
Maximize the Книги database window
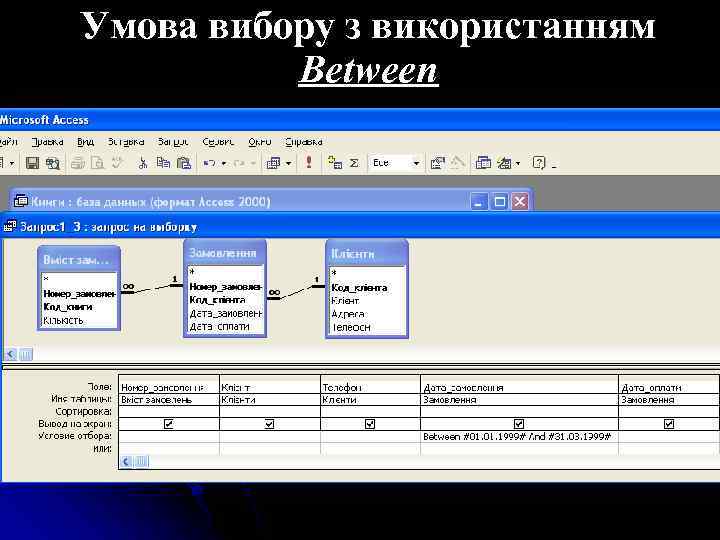click(x=500, y=202)
